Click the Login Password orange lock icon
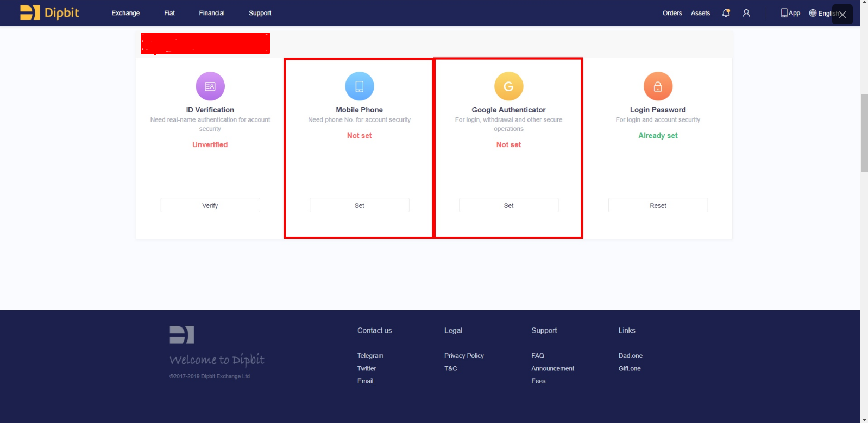The image size is (868, 423). tap(658, 86)
